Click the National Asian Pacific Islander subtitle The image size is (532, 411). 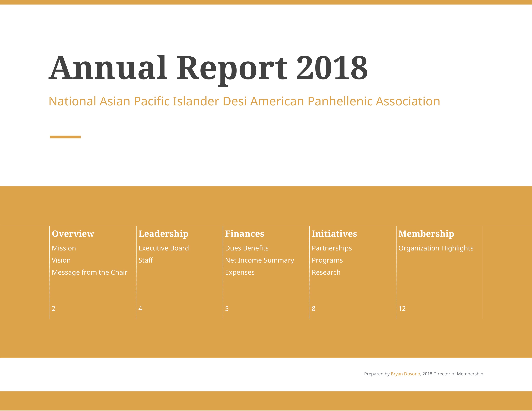244,101
